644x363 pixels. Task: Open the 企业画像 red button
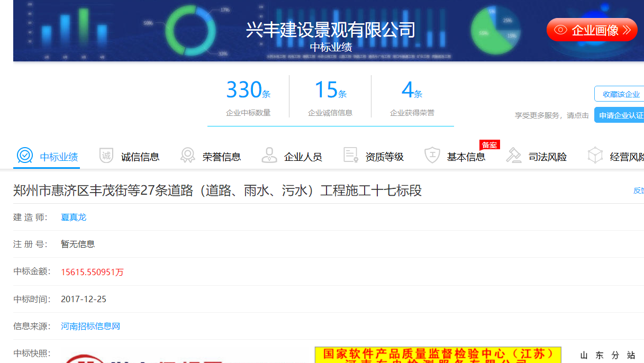pos(592,30)
